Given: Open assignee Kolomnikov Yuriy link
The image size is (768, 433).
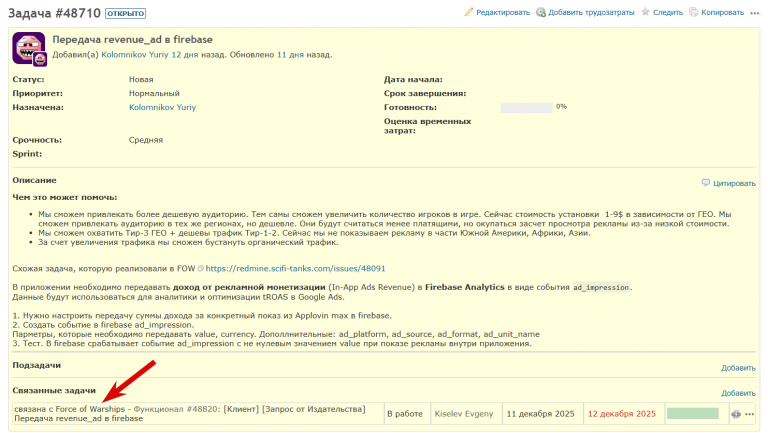Looking at the screenshot, I should (162, 107).
